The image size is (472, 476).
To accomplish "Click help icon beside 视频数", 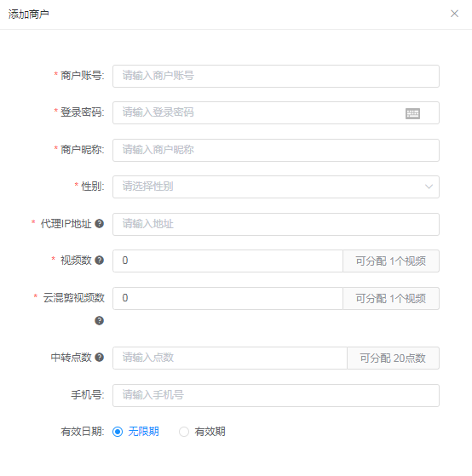I will pyautogui.click(x=100, y=261).
